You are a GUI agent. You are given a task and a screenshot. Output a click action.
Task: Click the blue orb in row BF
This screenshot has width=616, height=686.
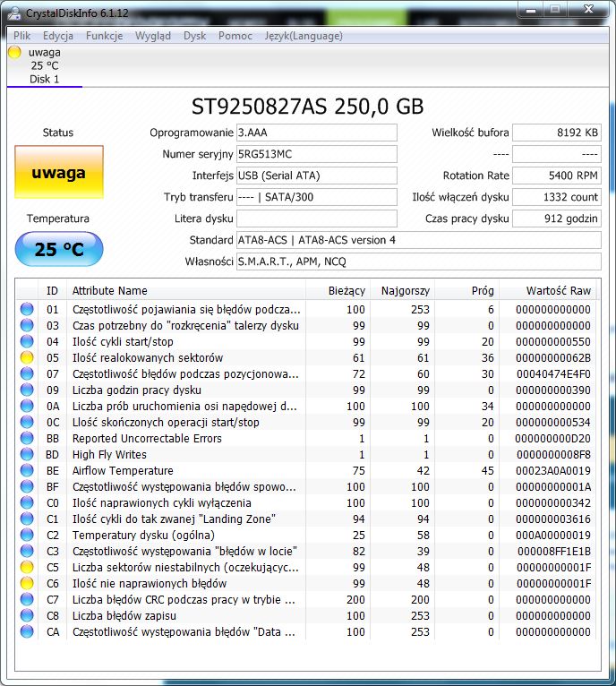(x=27, y=486)
